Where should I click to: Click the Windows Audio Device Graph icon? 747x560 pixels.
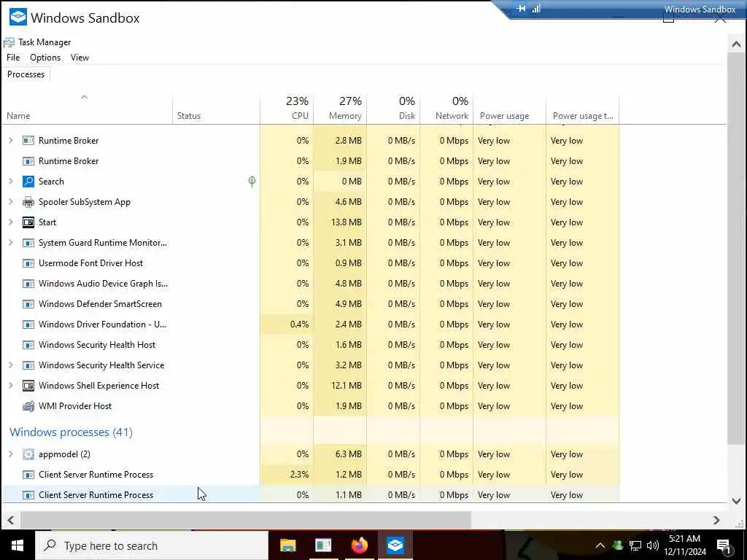click(28, 284)
